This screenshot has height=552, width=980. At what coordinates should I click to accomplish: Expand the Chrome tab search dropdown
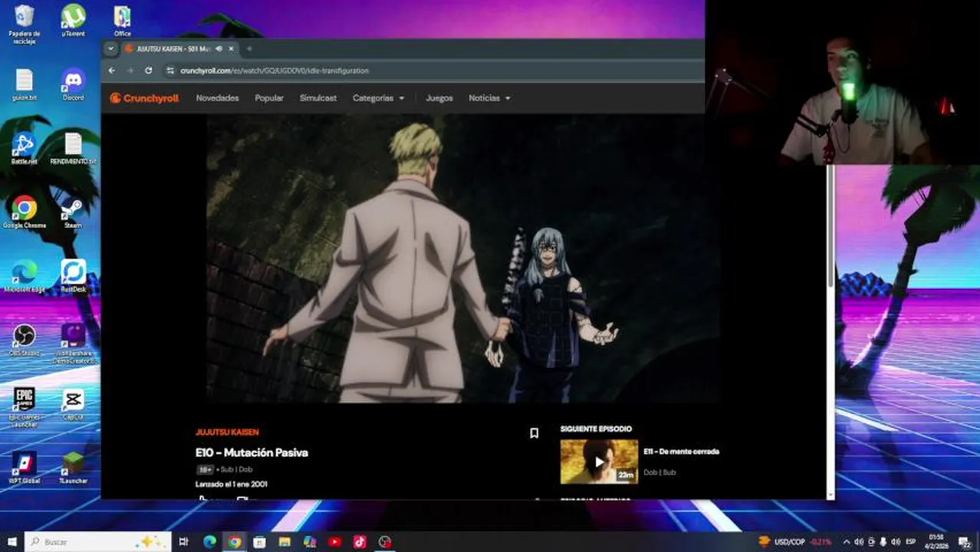pos(110,48)
